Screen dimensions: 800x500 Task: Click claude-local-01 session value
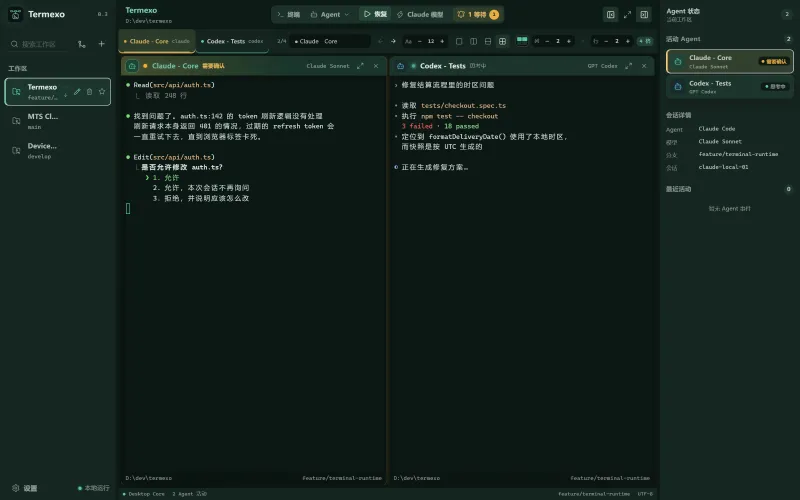(x=723, y=167)
